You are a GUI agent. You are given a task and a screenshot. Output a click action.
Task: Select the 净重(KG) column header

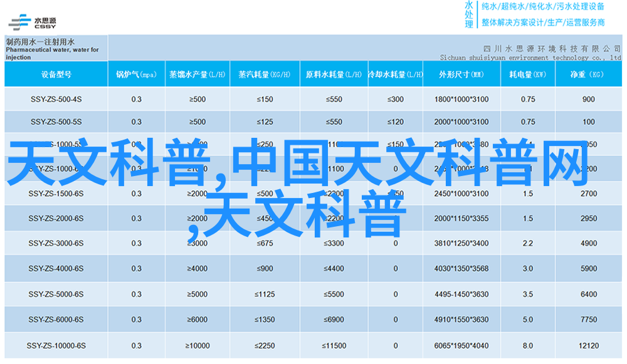click(587, 75)
